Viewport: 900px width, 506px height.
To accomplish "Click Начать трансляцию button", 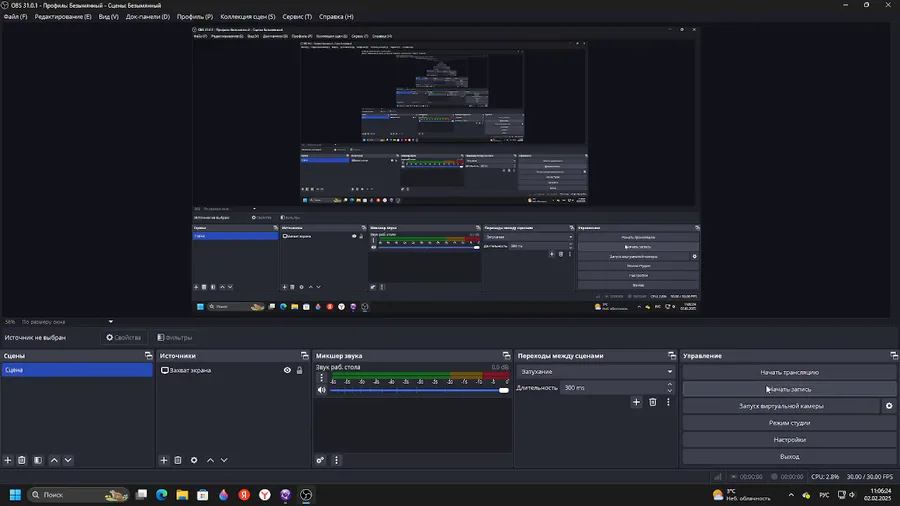I will (789, 372).
